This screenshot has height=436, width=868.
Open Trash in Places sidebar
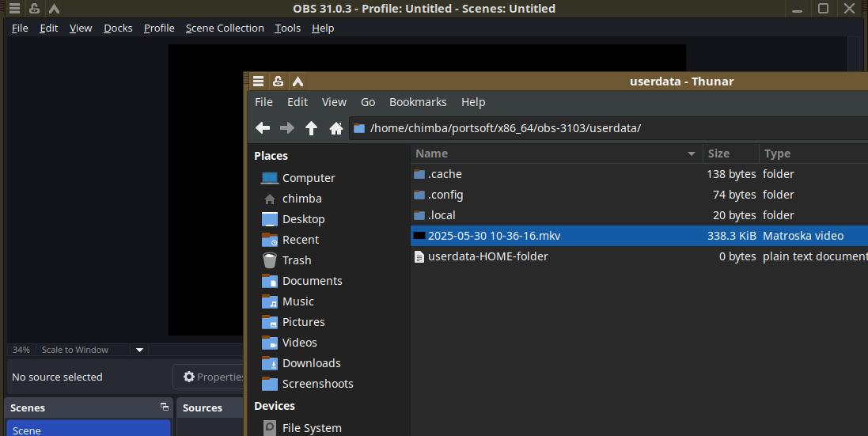(298, 260)
